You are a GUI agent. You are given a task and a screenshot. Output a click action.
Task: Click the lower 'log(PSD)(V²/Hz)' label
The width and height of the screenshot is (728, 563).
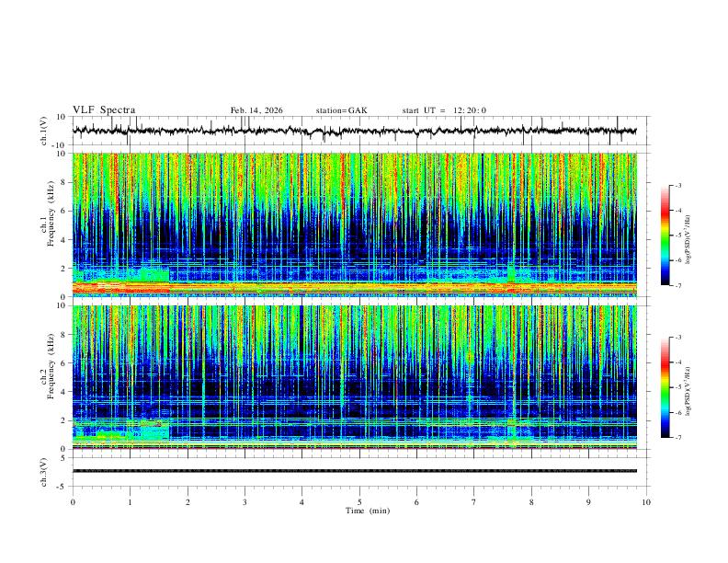point(688,392)
